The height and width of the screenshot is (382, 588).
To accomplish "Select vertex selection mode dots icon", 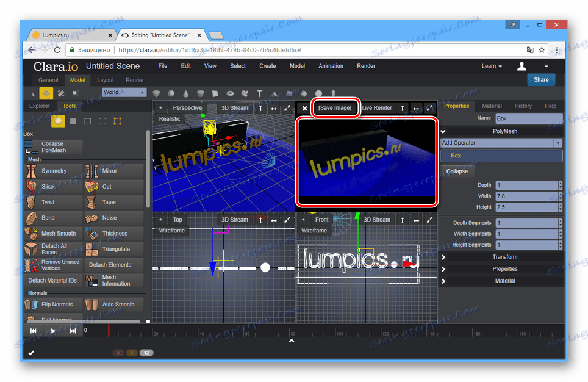I will click(102, 121).
